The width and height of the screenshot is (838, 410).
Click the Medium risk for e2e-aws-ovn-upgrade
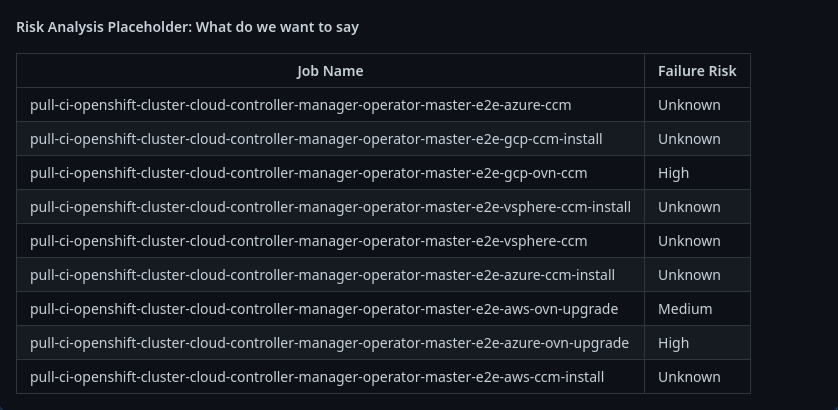point(685,309)
